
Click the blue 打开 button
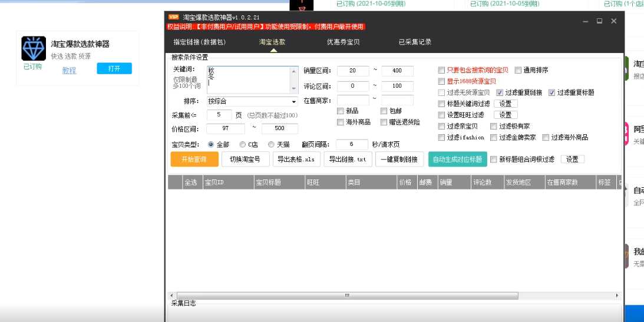pyautogui.click(x=114, y=68)
